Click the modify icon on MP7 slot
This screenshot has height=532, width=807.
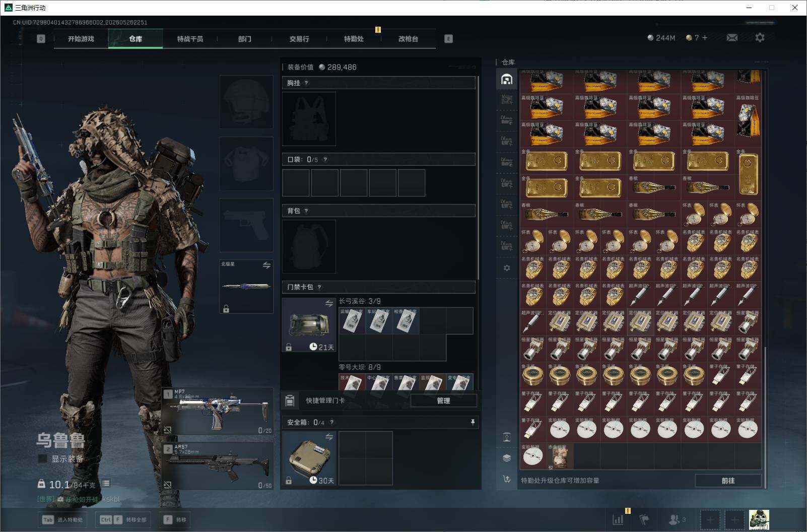point(167,430)
